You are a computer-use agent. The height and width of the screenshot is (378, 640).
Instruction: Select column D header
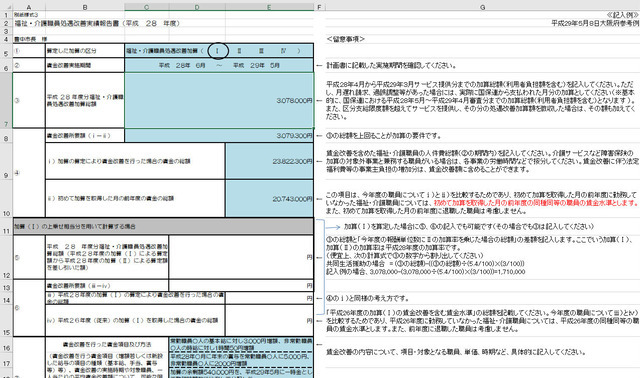[197, 7]
